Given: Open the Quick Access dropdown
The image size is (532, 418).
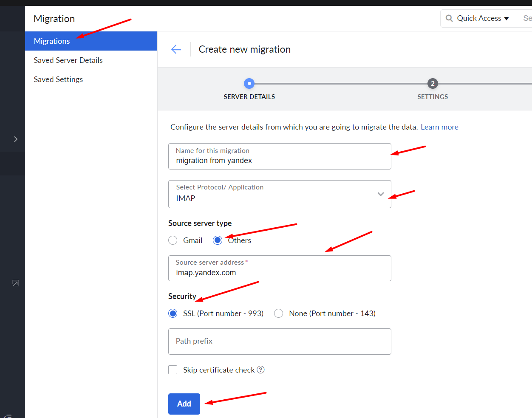Looking at the screenshot, I should point(483,18).
